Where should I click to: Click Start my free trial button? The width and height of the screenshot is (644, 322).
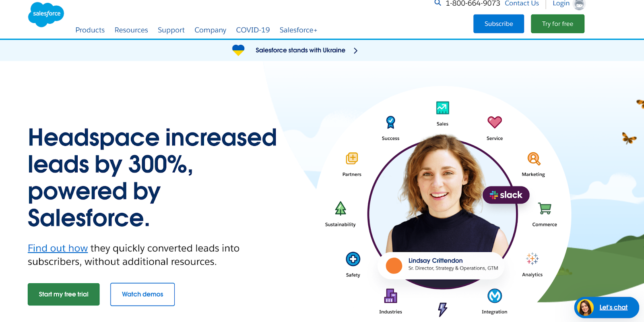click(x=64, y=294)
